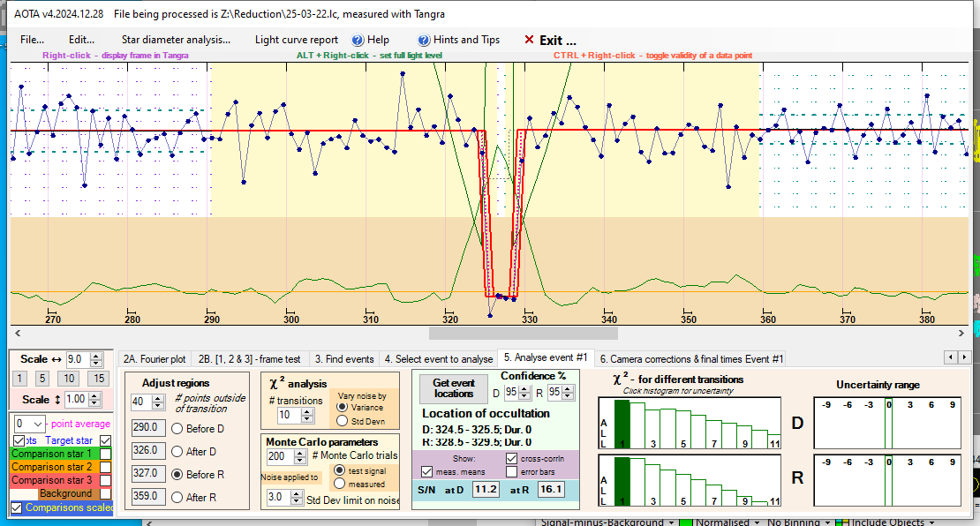Open Star diameter analysis... menu
The width and height of the screenshot is (980, 526).
pyautogui.click(x=176, y=40)
